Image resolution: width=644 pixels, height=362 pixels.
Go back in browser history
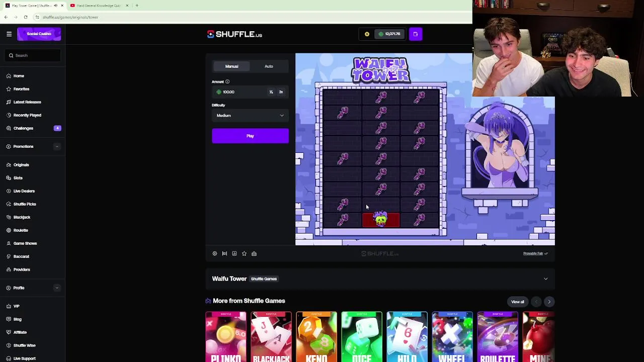[6, 17]
